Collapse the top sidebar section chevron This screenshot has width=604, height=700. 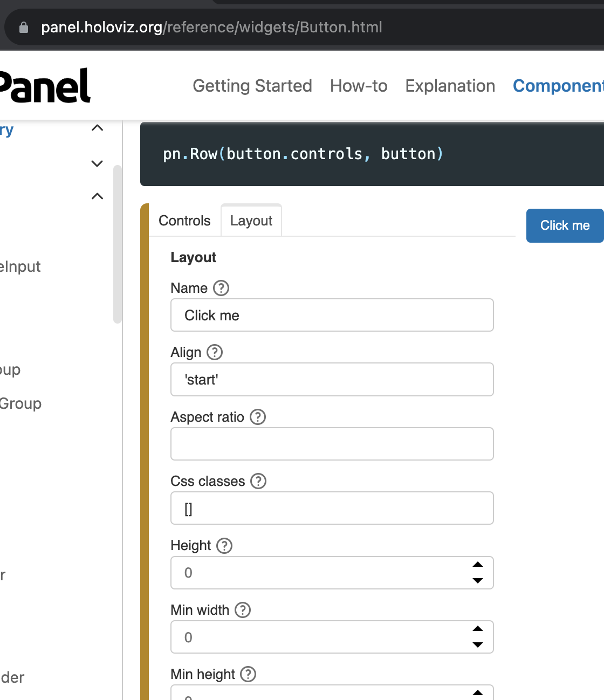point(97,128)
